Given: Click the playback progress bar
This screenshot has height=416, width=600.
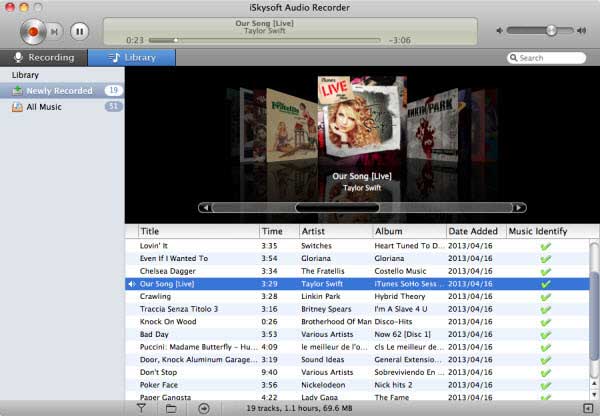Looking at the screenshot, I should click(x=264, y=40).
